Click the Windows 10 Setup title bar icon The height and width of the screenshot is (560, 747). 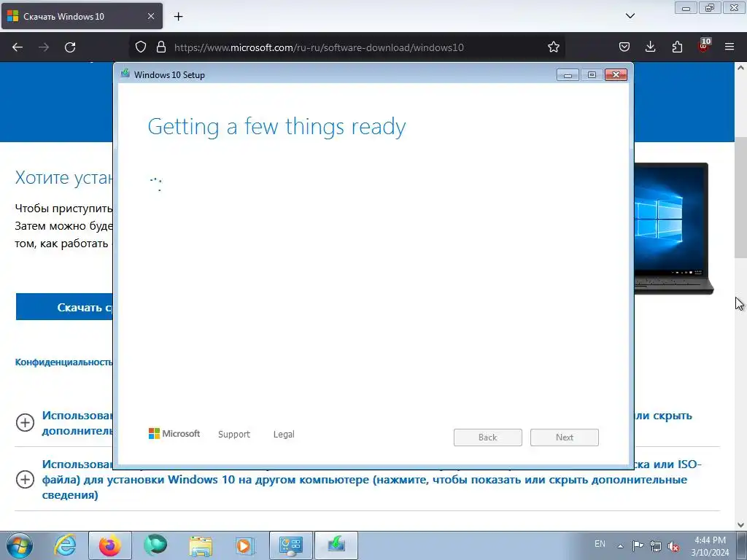(x=125, y=74)
